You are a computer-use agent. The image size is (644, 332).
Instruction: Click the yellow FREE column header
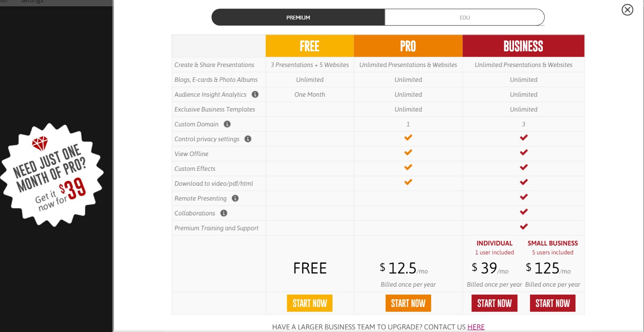pos(310,46)
